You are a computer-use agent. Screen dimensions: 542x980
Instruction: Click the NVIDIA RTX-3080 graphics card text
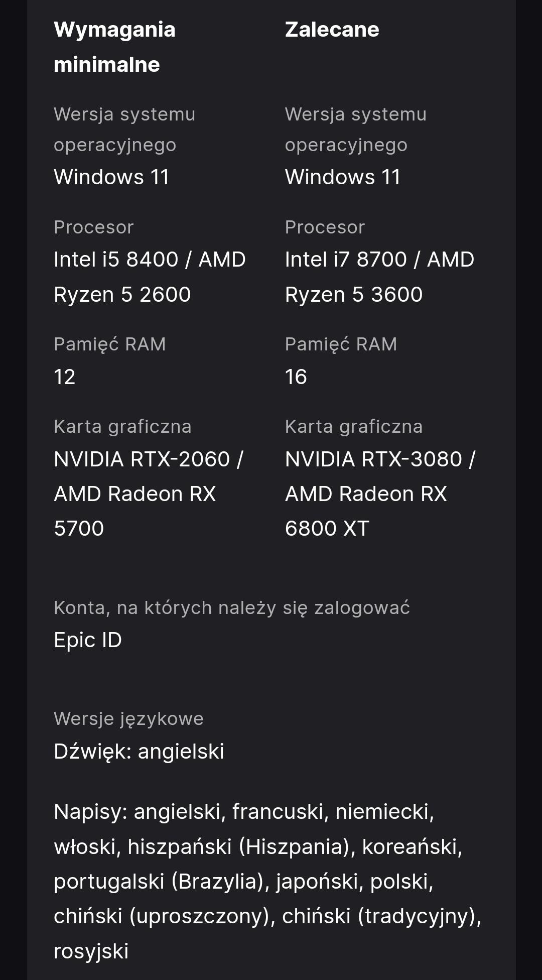point(380,459)
